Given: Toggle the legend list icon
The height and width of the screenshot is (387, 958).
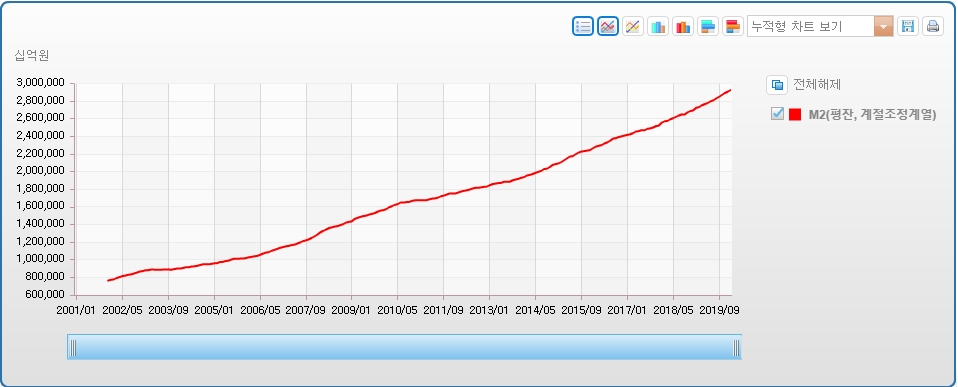Looking at the screenshot, I should [583, 26].
